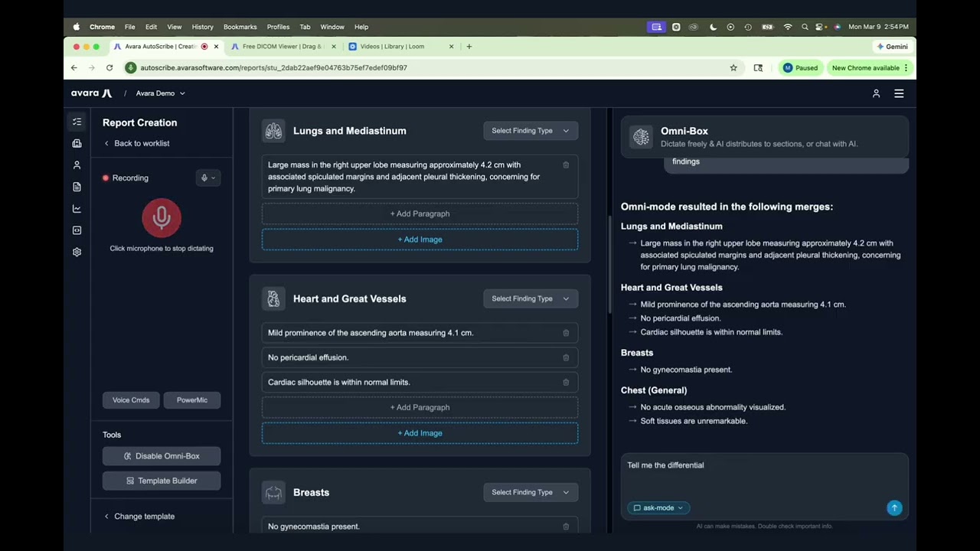The width and height of the screenshot is (980, 551).
Task: Open the Chrome History menu
Action: click(202, 27)
